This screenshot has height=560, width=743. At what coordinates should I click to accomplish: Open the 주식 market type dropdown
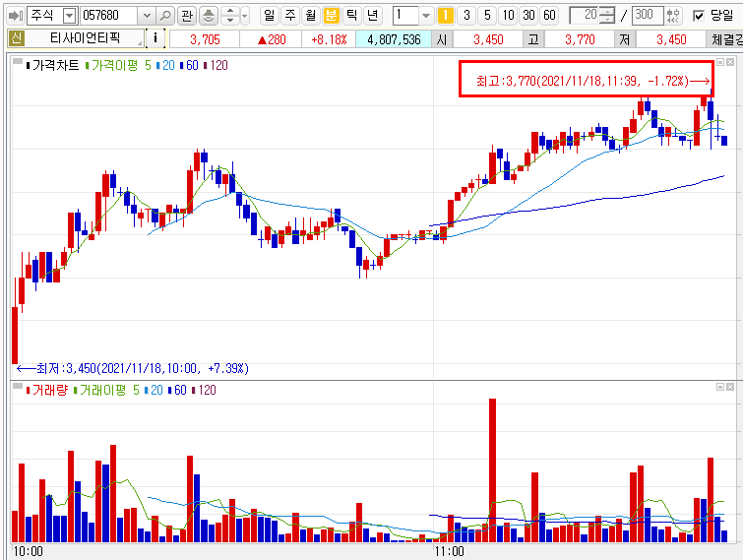[70, 16]
